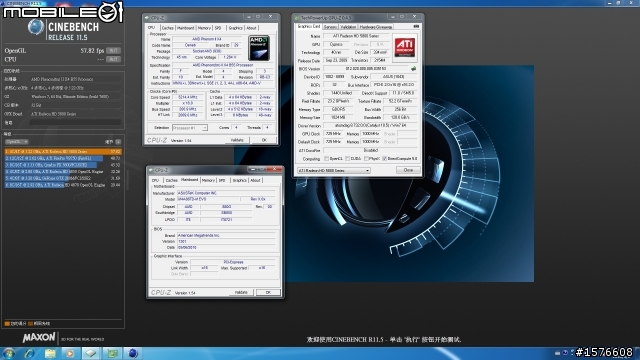This screenshot has width=640, height=360.
Task: Click Validate in the upper CPU-Z window
Action: tap(238, 140)
